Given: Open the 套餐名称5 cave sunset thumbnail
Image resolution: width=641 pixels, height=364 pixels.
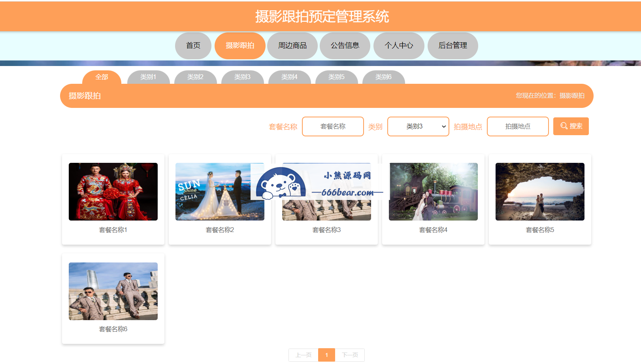Looking at the screenshot, I should (540, 192).
